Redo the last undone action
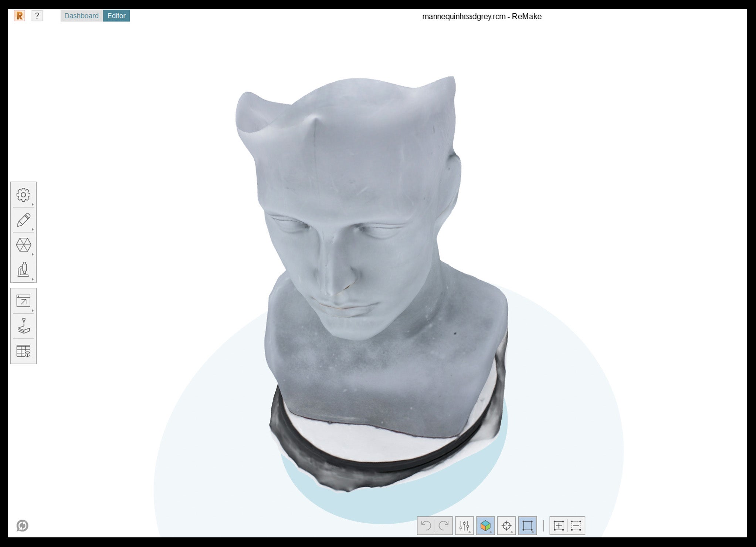Viewport: 756px width, 547px height. tap(444, 526)
